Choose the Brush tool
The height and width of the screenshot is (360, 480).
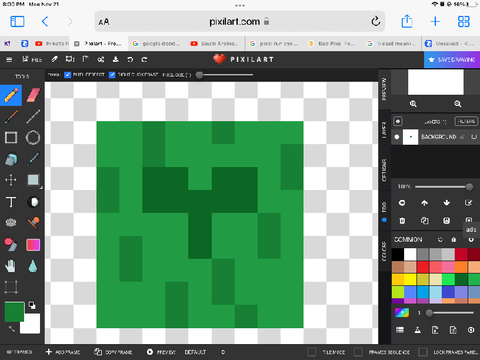[11, 117]
